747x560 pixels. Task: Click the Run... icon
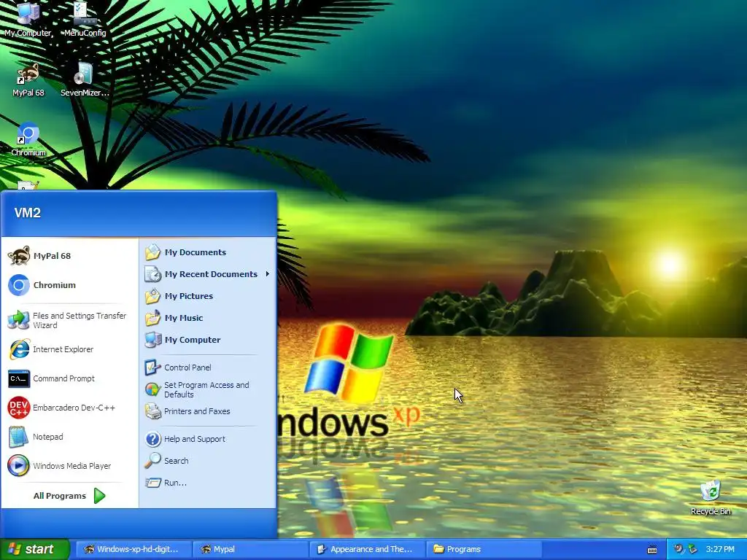point(153,483)
